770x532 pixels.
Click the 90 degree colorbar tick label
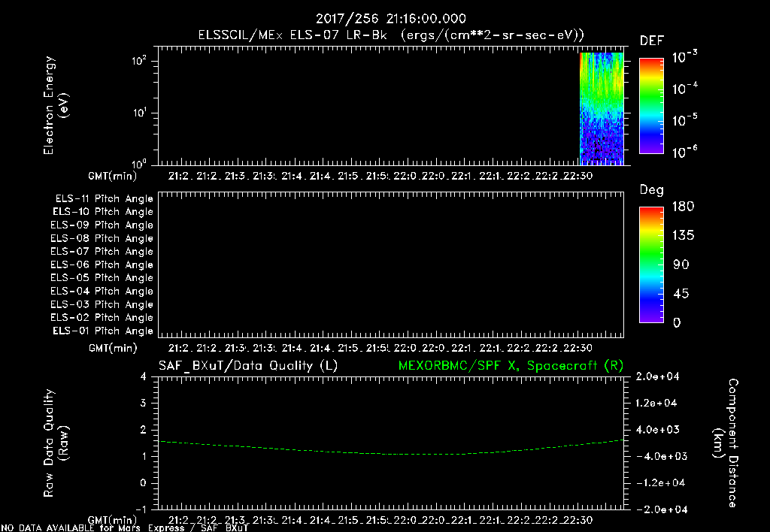(x=681, y=265)
